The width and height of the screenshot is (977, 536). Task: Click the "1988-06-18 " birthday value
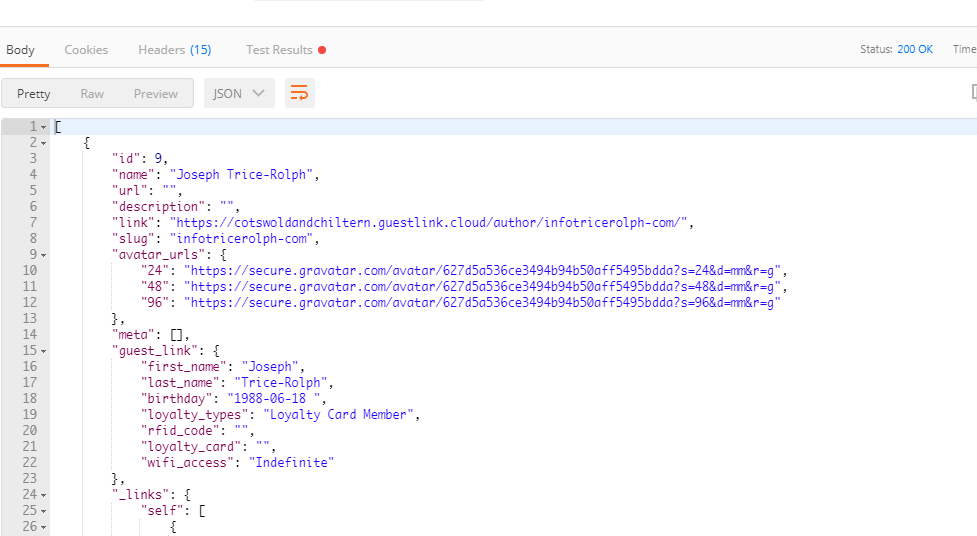(x=274, y=399)
